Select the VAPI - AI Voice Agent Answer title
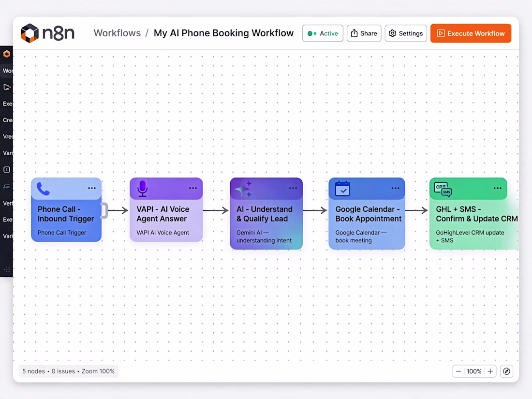 [163, 214]
